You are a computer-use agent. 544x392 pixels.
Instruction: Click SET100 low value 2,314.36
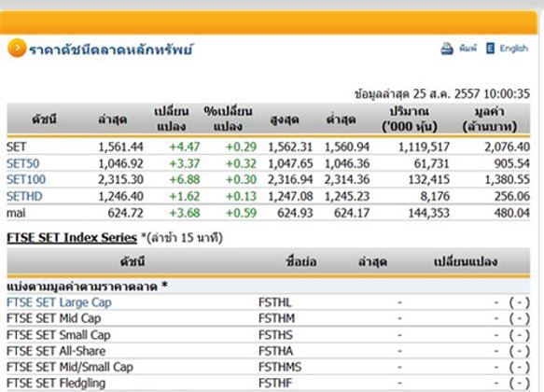click(347, 180)
